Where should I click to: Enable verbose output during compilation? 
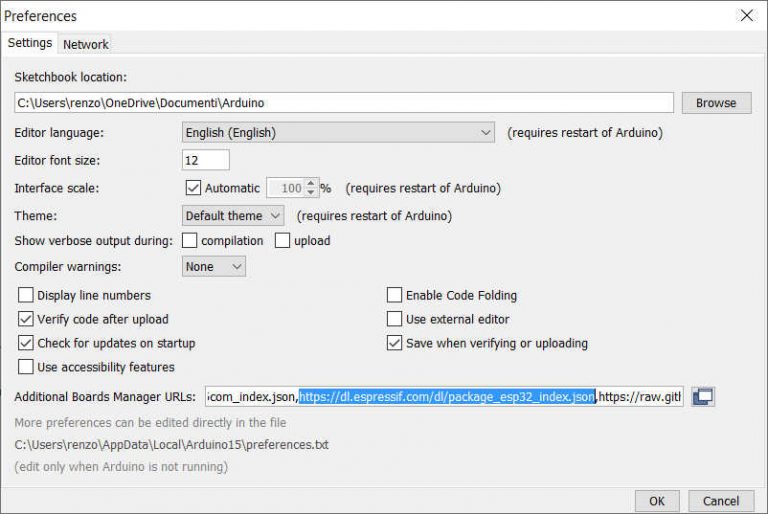click(190, 241)
